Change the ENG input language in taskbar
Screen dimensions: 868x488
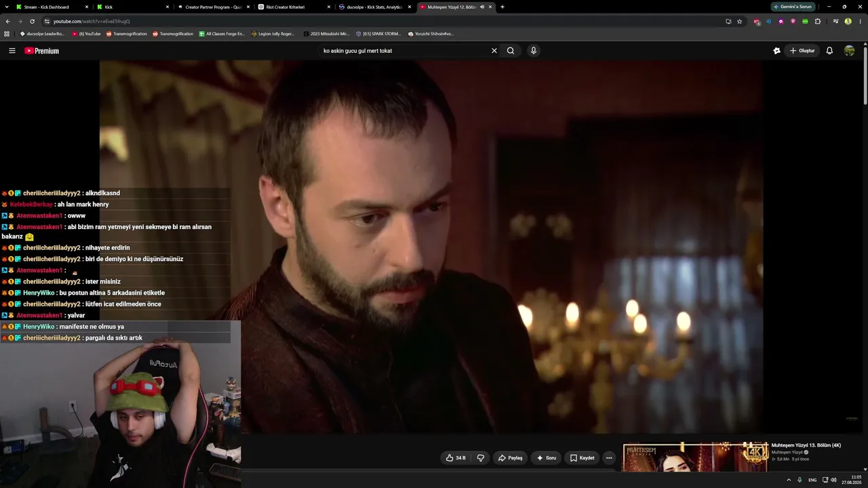pos(812,480)
